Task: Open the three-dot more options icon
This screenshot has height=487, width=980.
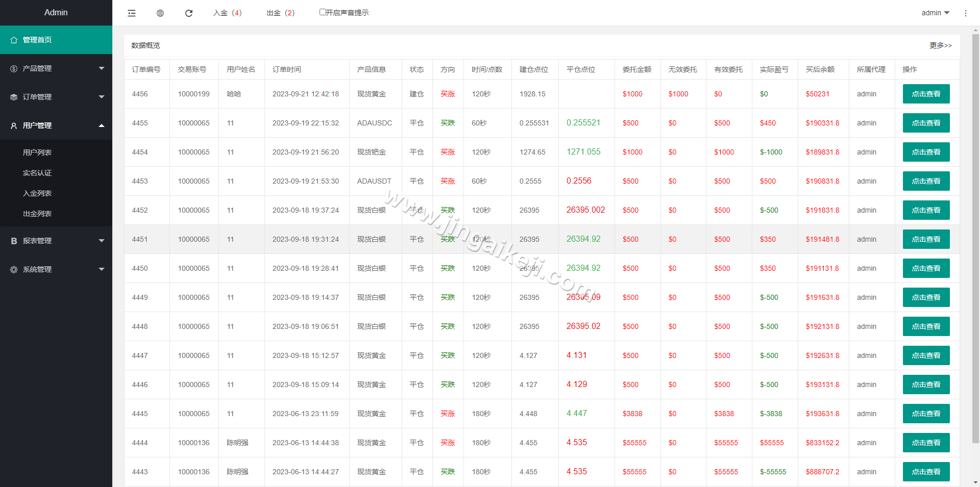Action: point(965,13)
